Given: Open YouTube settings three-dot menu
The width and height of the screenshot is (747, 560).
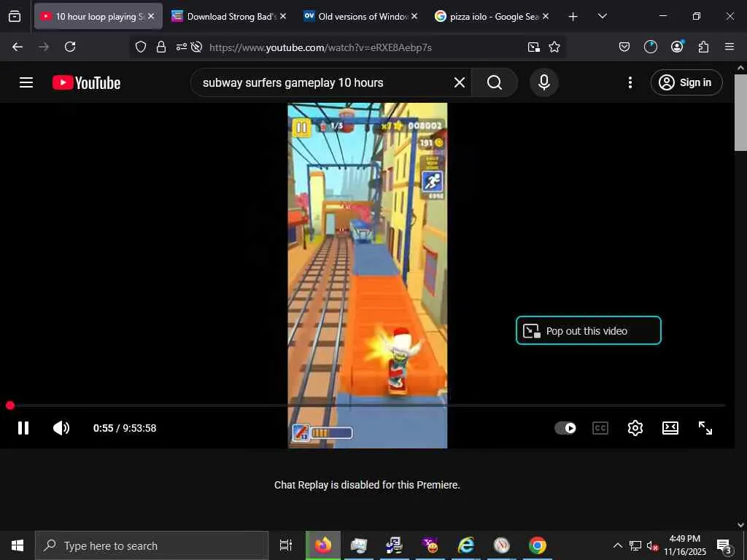Looking at the screenshot, I should [x=630, y=82].
